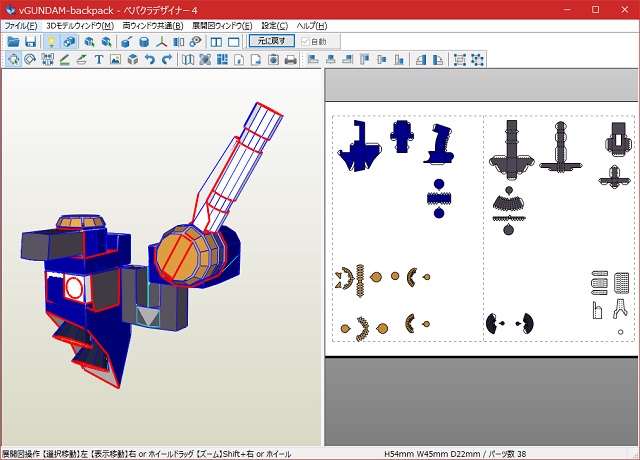This screenshot has width=640, height=460.
Task: Open the 両ウィンドウ共通(B) menu
Action: [x=153, y=26]
